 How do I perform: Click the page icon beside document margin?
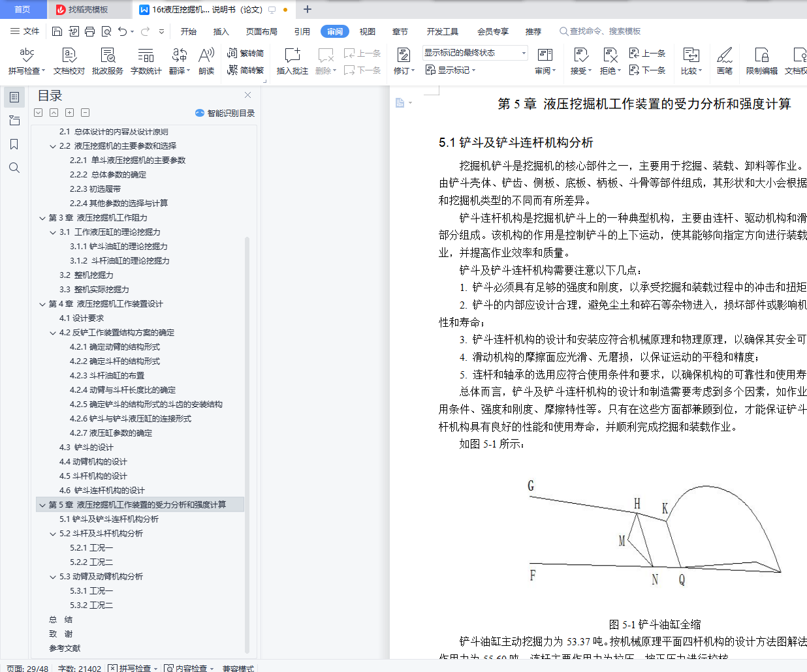tap(400, 102)
